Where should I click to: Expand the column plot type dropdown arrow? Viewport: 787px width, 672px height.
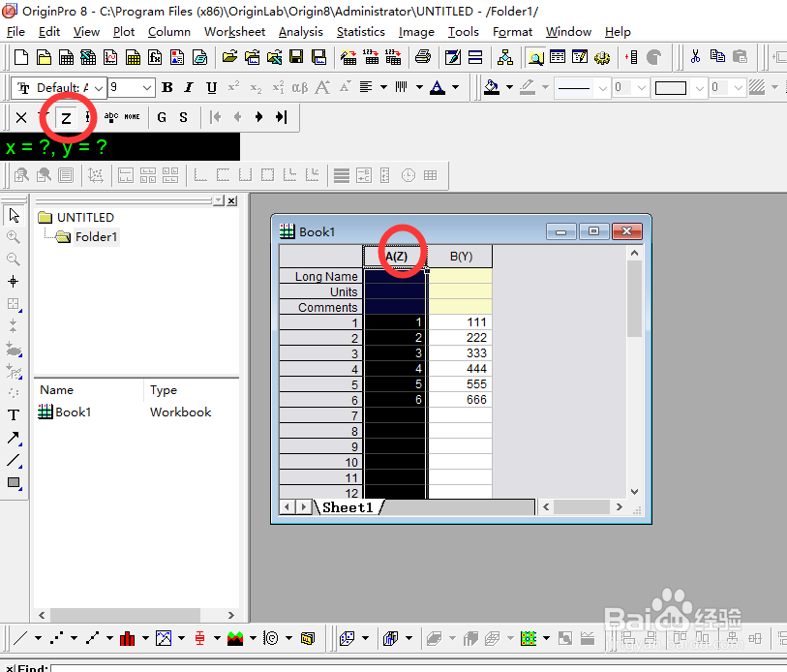coord(145,638)
